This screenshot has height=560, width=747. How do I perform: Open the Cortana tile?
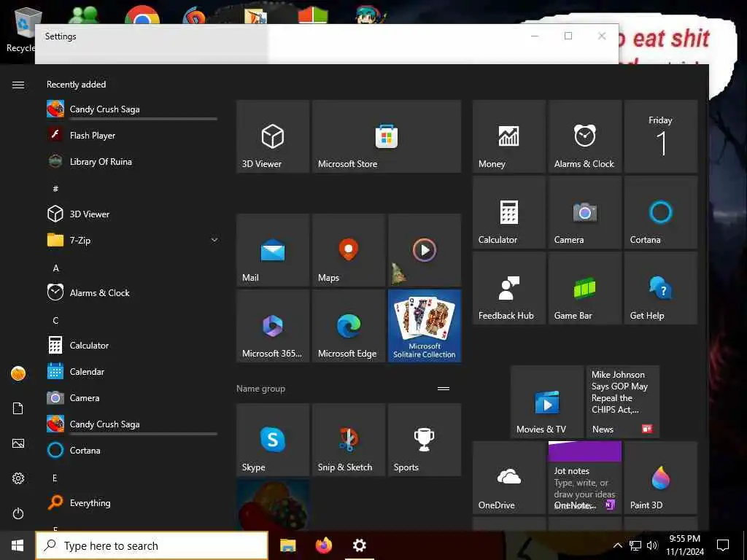click(661, 212)
